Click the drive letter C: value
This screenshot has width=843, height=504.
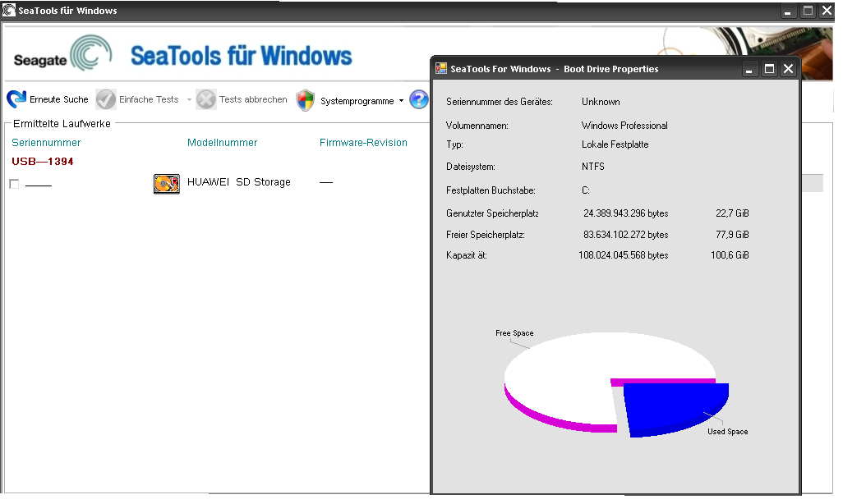pyautogui.click(x=586, y=190)
